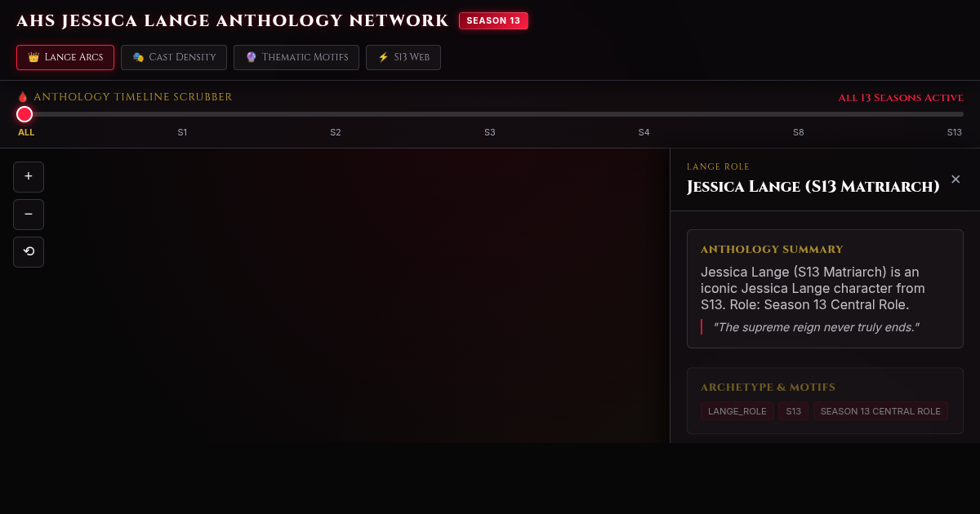Click the 'All 13 Seasons Active' status

tap(901, 98)
